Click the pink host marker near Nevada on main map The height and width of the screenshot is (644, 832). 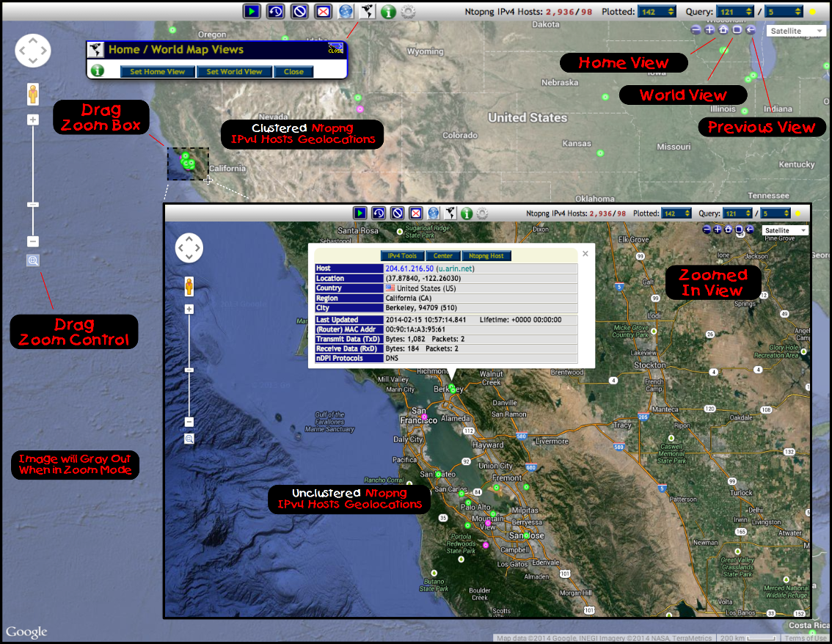(360, 109)
